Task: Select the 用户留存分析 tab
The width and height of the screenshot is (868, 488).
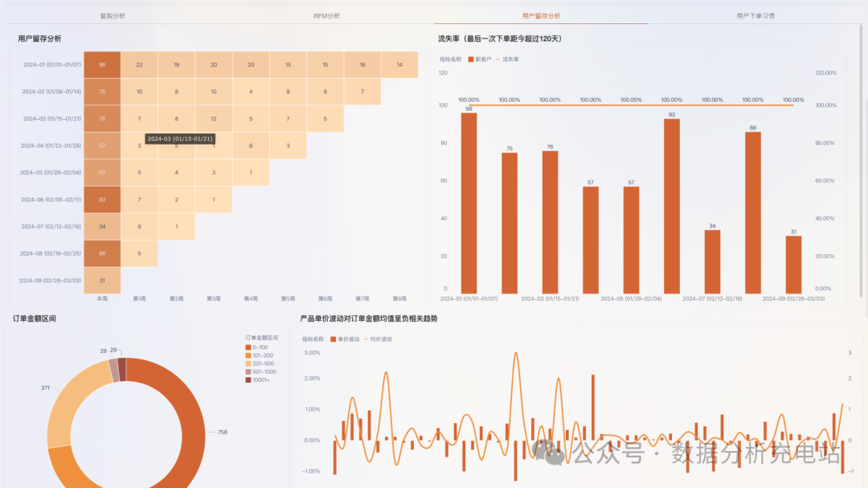Action: click(541, 16)
